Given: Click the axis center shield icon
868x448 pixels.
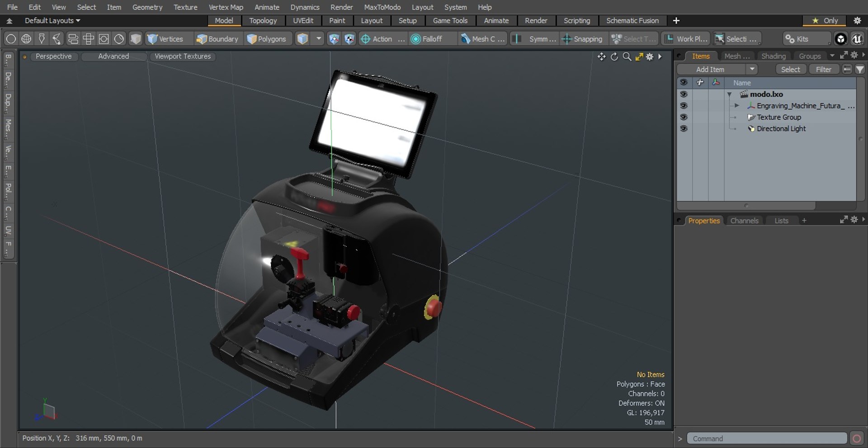Looking at the screenshot, I should pyautogui.click(x=334, y=39).
